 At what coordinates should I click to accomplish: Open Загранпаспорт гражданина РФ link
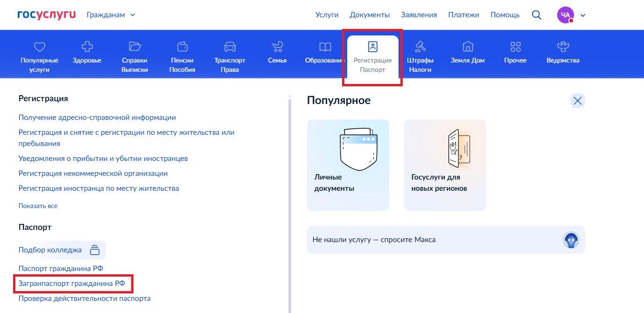(72, 283)
